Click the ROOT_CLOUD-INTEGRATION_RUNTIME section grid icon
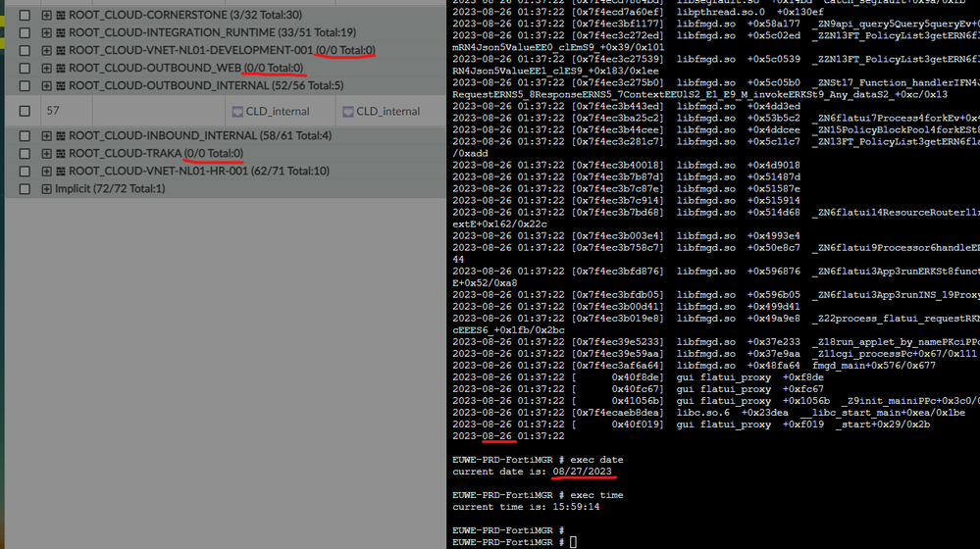Viewport: 980px width, 549px height. [x=61, y=32]
